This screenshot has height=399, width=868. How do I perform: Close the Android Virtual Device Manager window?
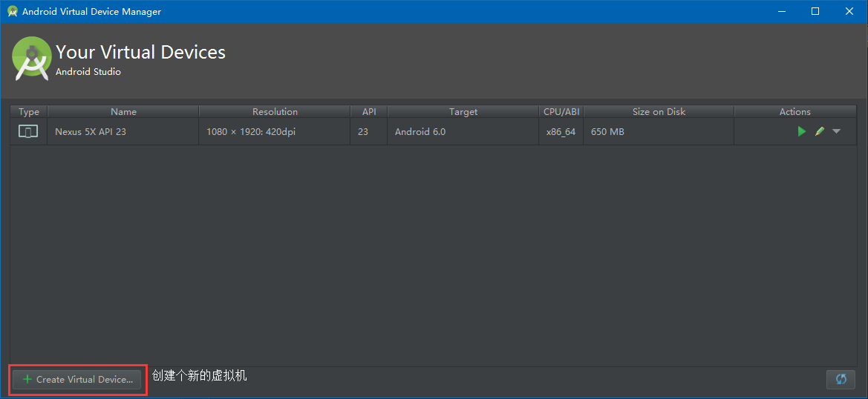(x=849, y=11)
